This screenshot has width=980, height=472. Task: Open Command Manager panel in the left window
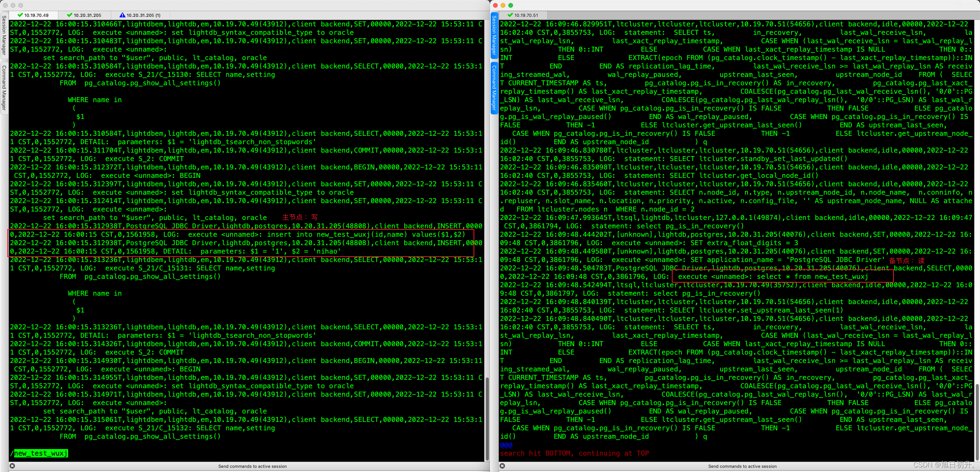(4, 88)
